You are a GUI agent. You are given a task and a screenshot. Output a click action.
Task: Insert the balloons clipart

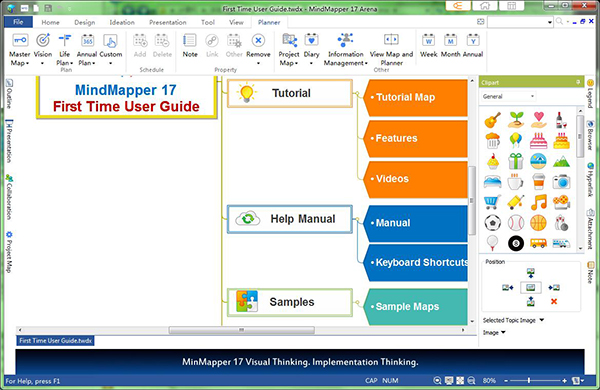pyautogui.click(x=515, y=140)
